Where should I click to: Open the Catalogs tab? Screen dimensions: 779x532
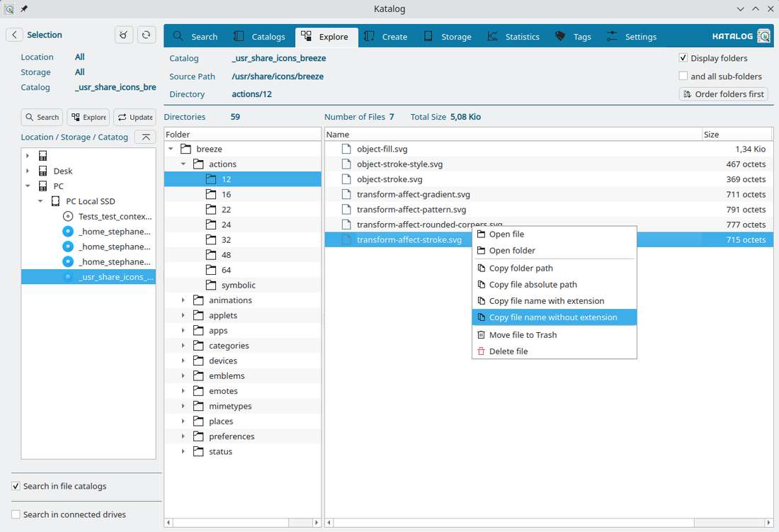pyautogui.click(x=258, y=37)
